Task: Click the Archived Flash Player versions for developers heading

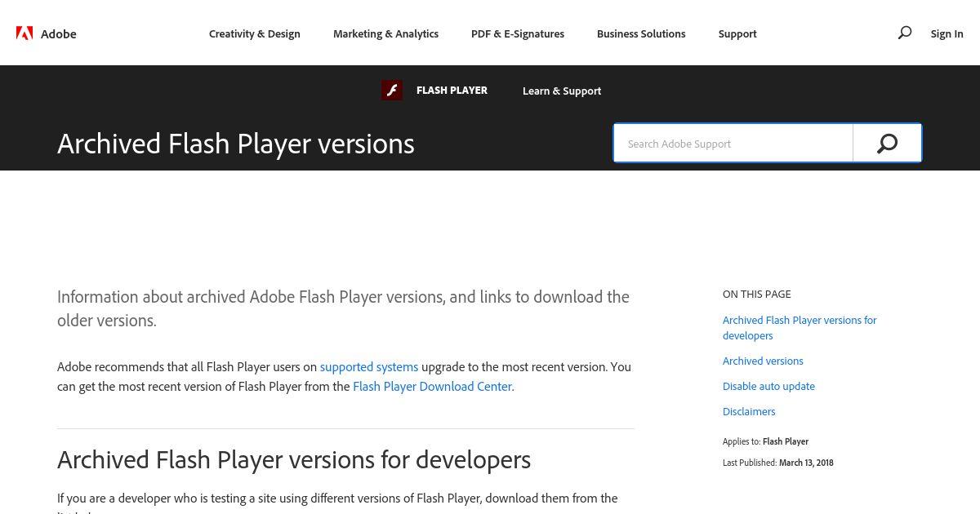Action: (294, 459)
